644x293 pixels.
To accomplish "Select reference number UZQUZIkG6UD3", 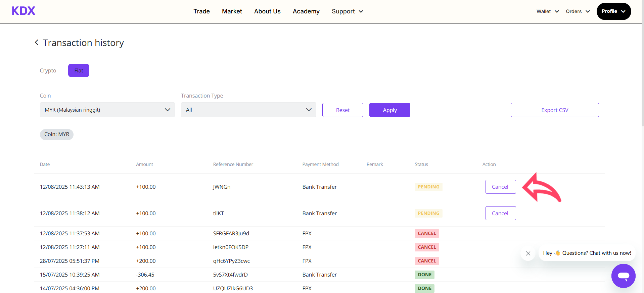I will point(233,288).
